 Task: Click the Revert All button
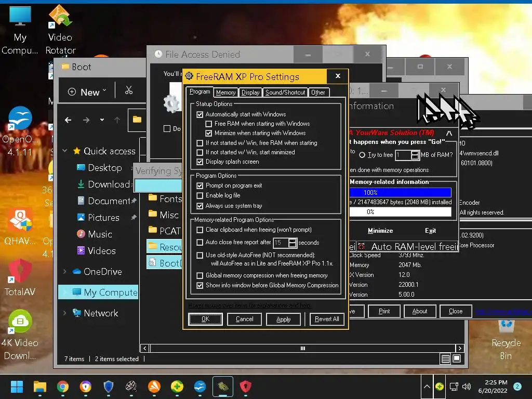[x=327, y=319]
